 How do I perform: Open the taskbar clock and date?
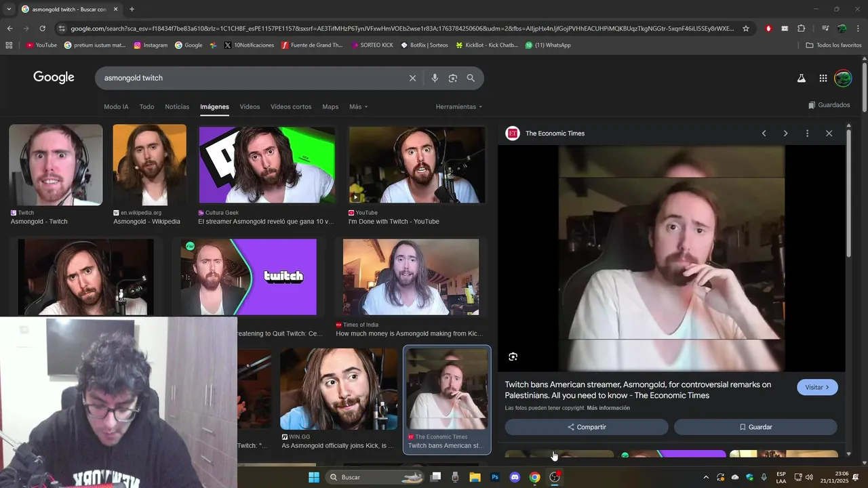pyautogui.click(x=835, y=477)
